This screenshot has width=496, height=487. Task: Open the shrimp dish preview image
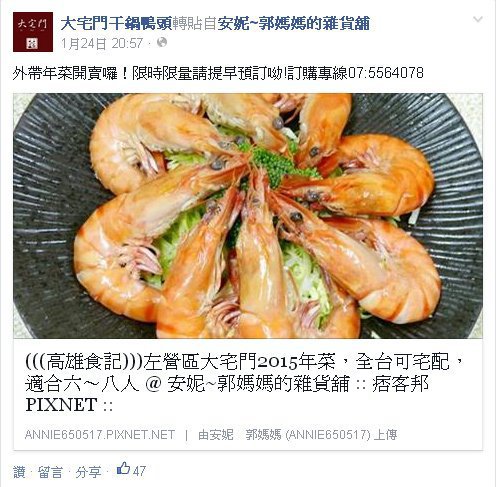click(248, 216)
